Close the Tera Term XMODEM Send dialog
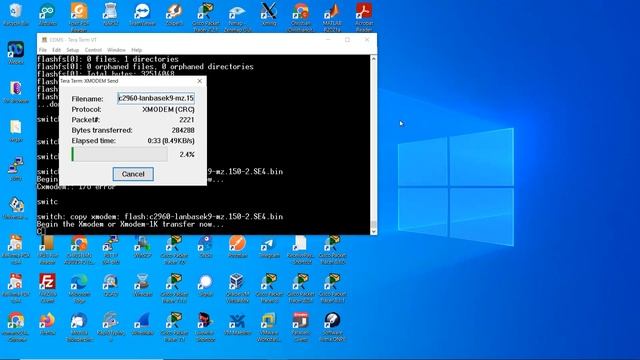The width and height of the screenshot is (640, 360). [x=200, y=81]
